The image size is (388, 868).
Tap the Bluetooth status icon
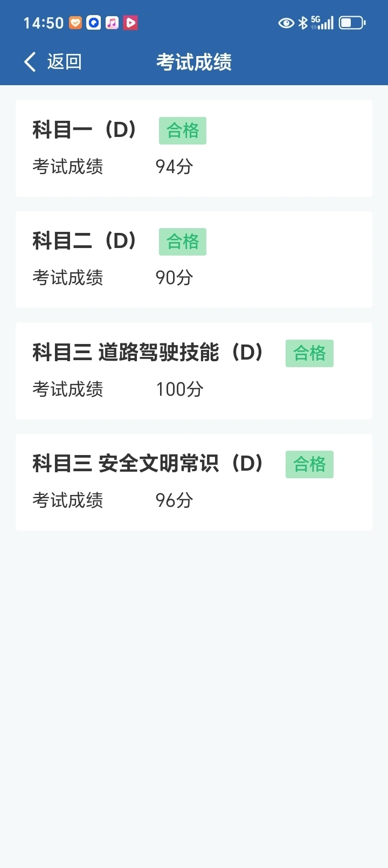click(303, 23)
